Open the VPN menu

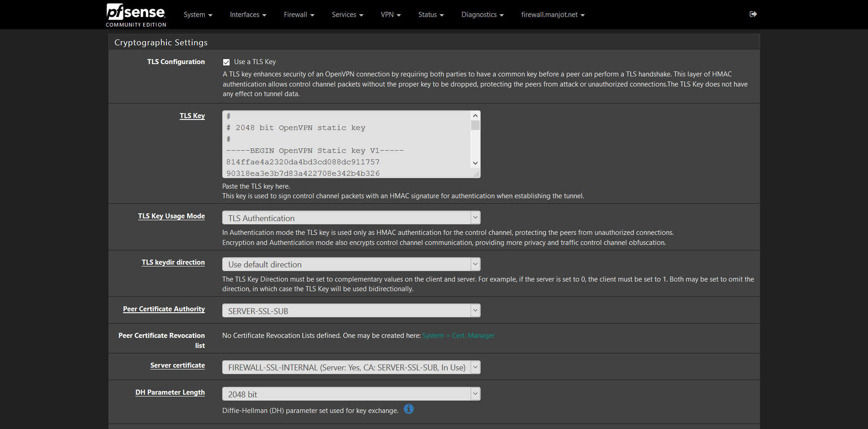391,15
